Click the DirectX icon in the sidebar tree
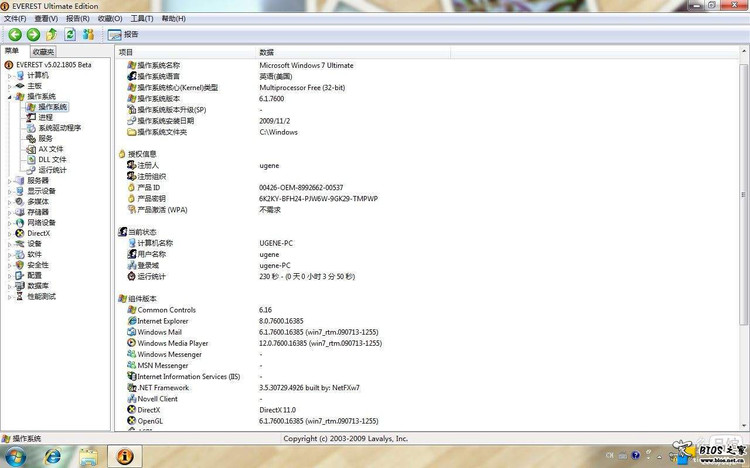The image size is (750, 468). pyautogui.click(x=20, y=233)
